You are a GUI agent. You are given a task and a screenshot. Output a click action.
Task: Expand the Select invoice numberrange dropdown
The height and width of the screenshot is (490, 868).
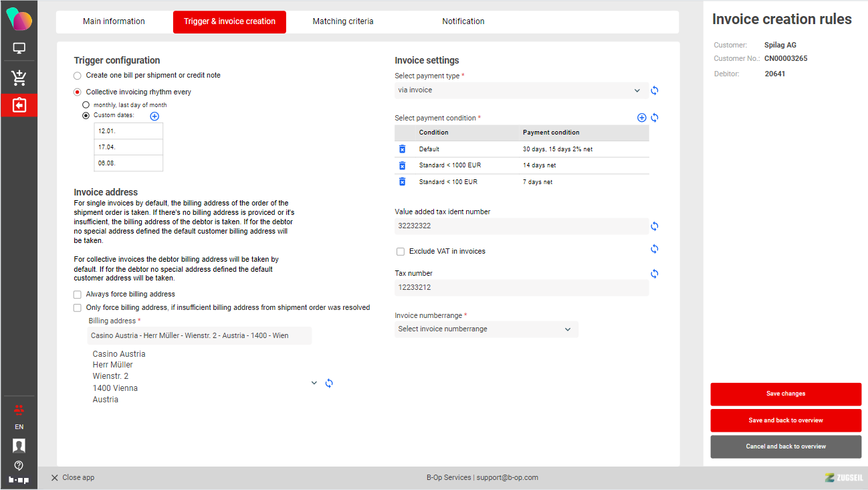tap(486, 329)
